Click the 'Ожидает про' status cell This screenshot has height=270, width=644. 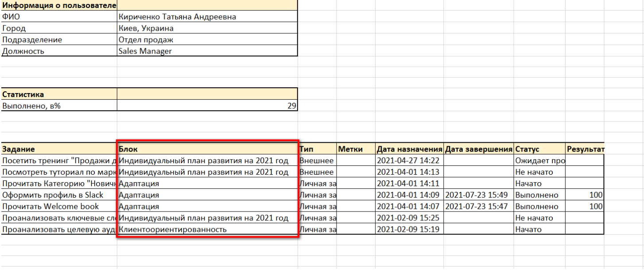point(540,160)
